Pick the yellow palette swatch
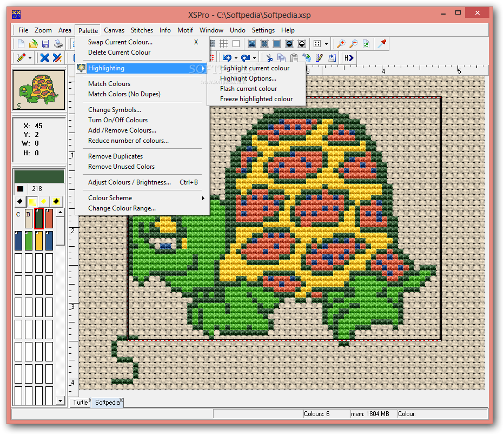Screen dimensions: 504x435 (x=38, y=240)
